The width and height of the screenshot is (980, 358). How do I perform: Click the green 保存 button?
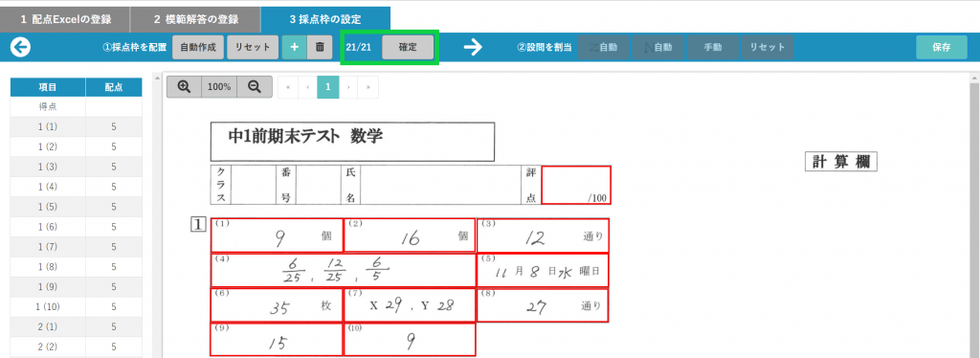tap(942, 48)
